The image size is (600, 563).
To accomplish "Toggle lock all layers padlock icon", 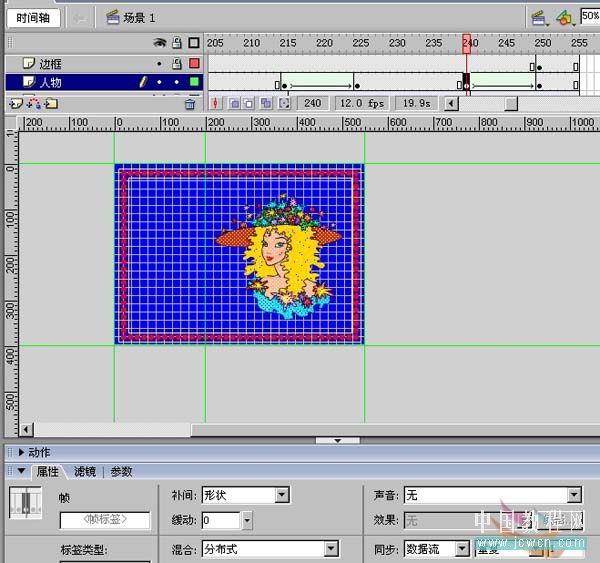I will pos(176,42).
